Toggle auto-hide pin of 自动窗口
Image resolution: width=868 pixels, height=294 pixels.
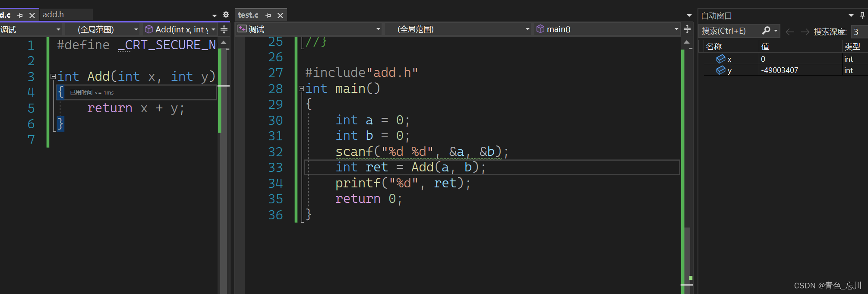[x=862, y=16]
